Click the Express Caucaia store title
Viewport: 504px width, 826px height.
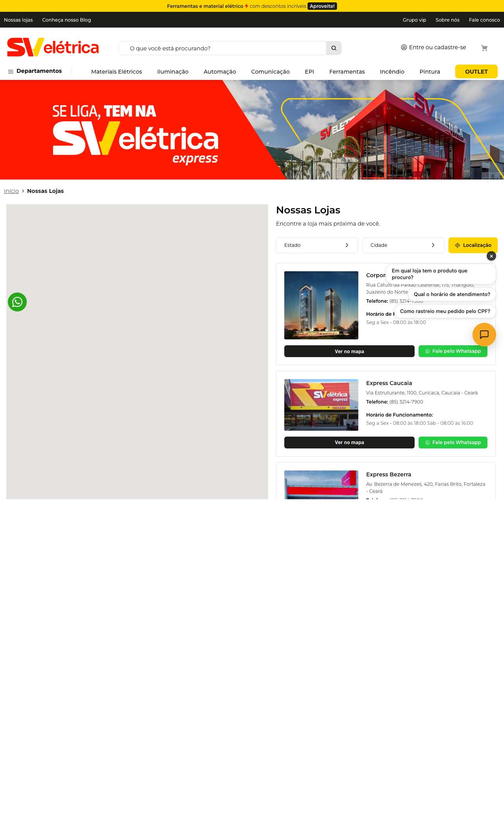pos(389,383)
